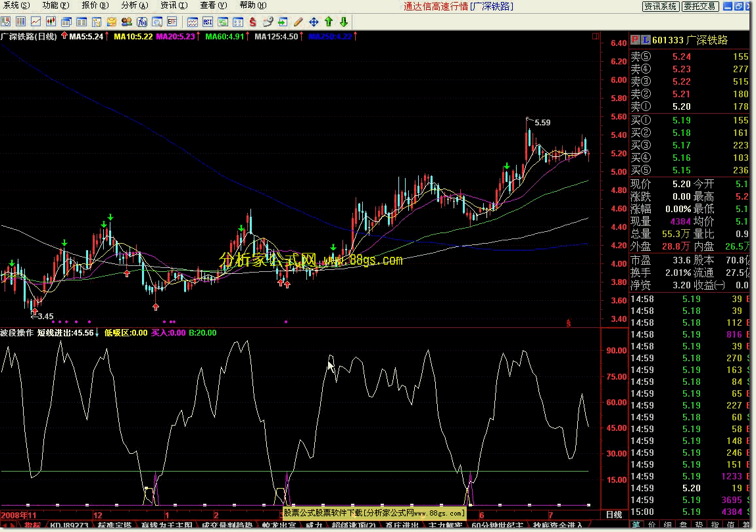Open the colored quote table icon
The height and width of the screenshot is (532, 756).
(x=21, y=22)
